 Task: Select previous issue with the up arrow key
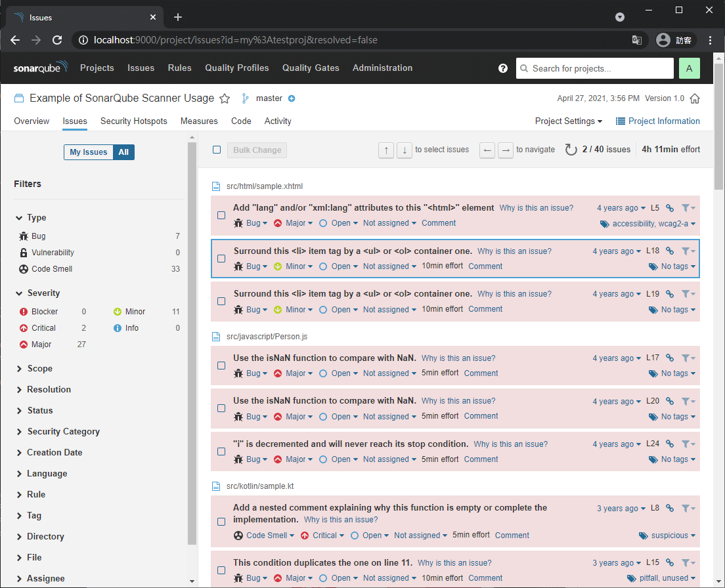pos(386,150)
